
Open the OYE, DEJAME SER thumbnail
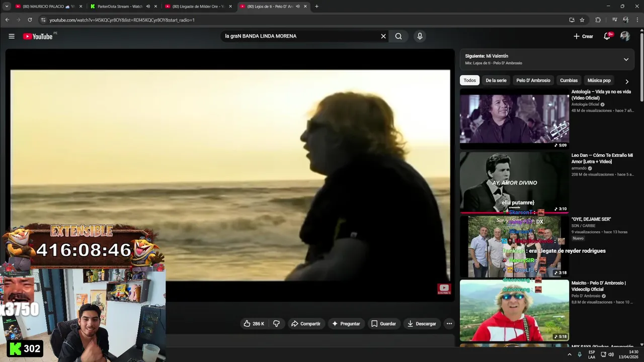[x=514, y=246]
